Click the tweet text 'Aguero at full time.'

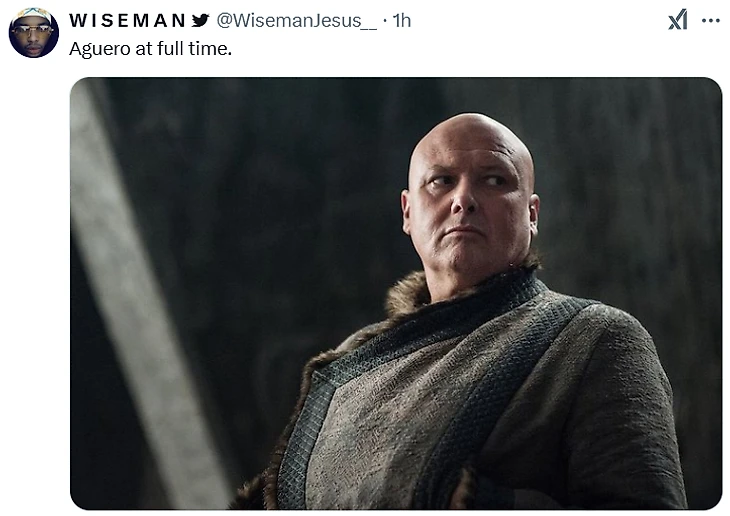coord(150,48)
